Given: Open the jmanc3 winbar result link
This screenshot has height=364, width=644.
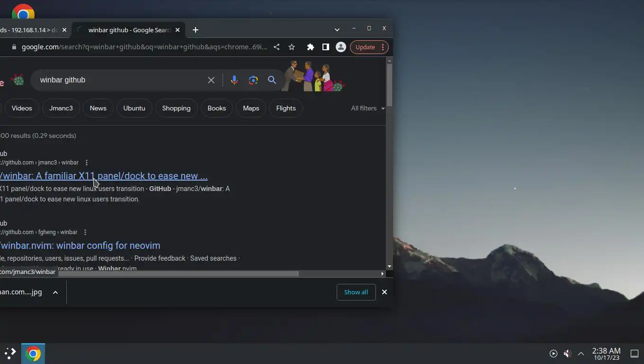Looking at the screenshot, I should pyautogui.click(x=104, y=176).
